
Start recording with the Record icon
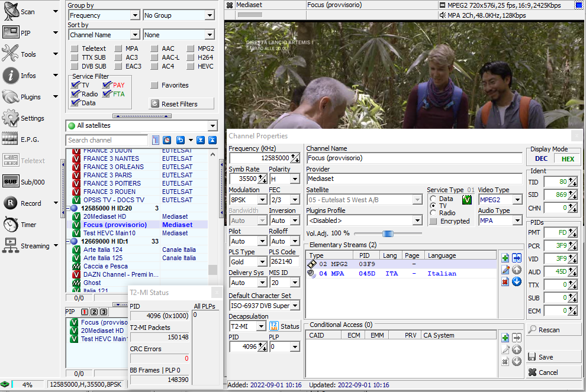pos(11,203)
